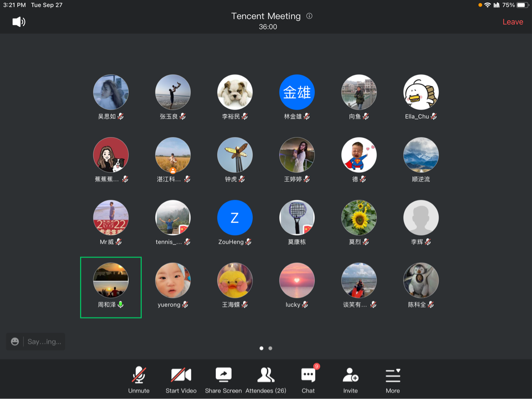
Task: Leave the meeting
Action: (x=512, y=22)
